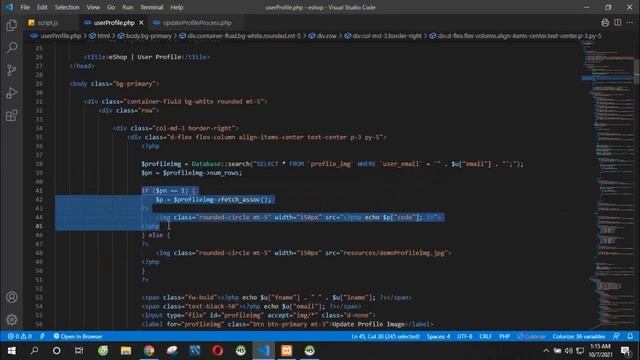This screenshot has width=640, height=360.
Task: Split the editor to the right
Action: tap(618, 23)
